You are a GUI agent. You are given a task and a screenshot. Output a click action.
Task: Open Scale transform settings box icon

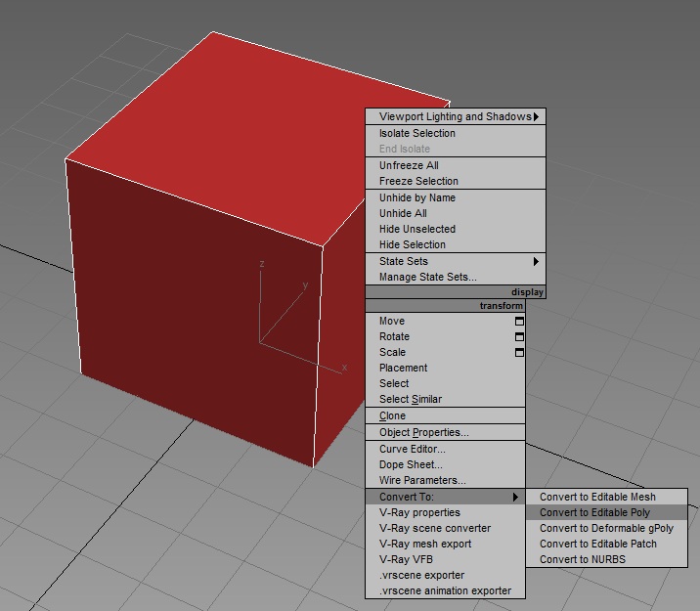pos(519,352)
